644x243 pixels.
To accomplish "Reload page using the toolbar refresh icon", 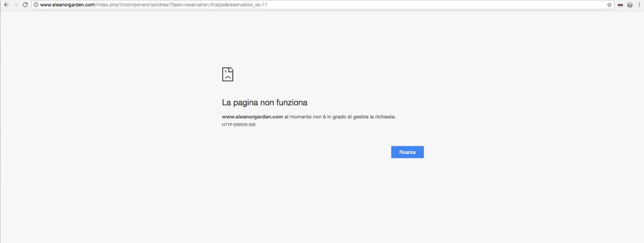I will [x=25, y=5].
